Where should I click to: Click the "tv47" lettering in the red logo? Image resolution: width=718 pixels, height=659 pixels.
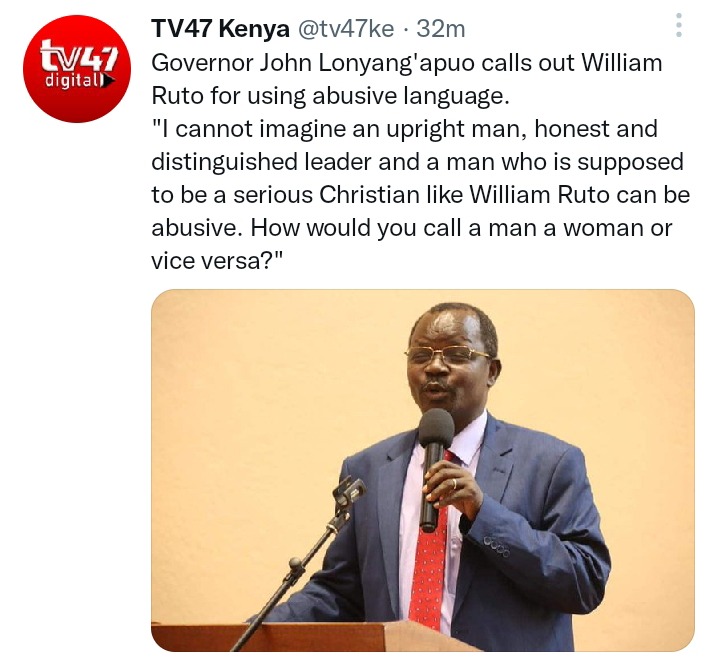click(79, 56)
